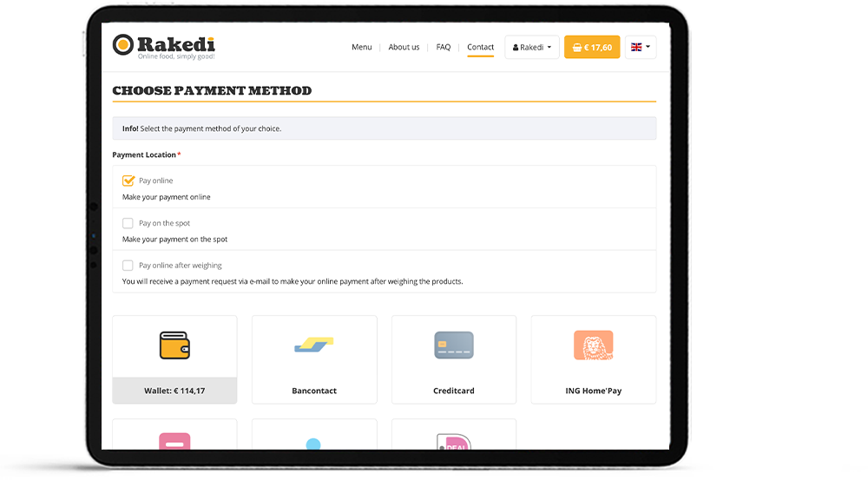
Task: Select the pink card payment icon
Action: [x=174, y=441]
